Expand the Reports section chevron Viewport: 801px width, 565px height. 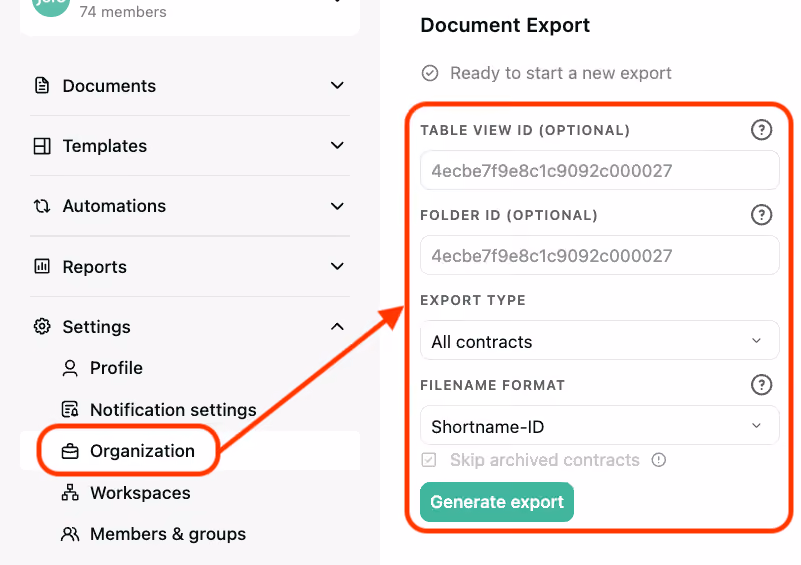pos(337,266)
